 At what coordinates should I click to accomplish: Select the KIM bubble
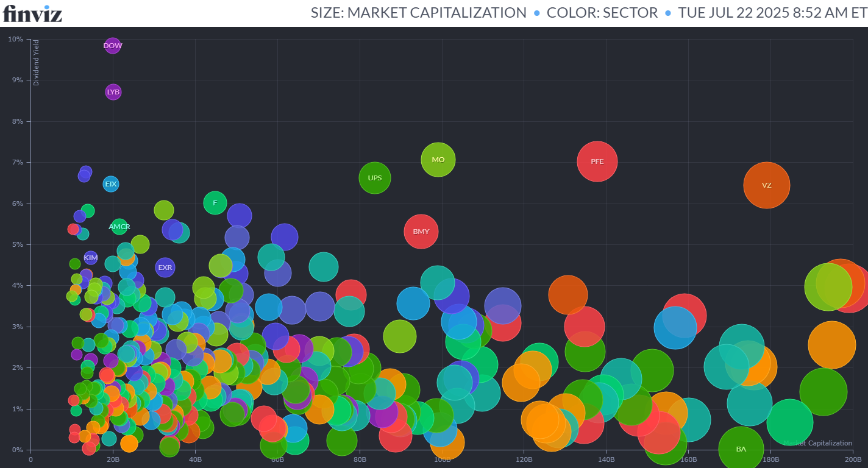coord(91,258)
